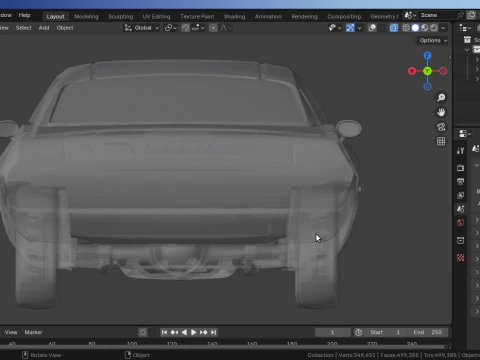Switch to the UV Editing workspace tab
The width and height of the screenshot is (480, 360).
click(x=156, y=16)
